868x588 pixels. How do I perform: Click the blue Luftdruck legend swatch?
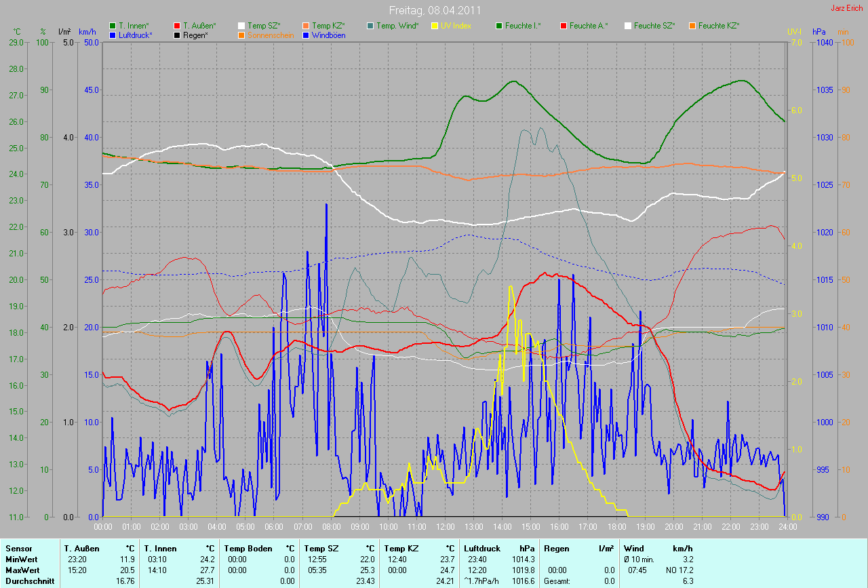click(112, 35)
